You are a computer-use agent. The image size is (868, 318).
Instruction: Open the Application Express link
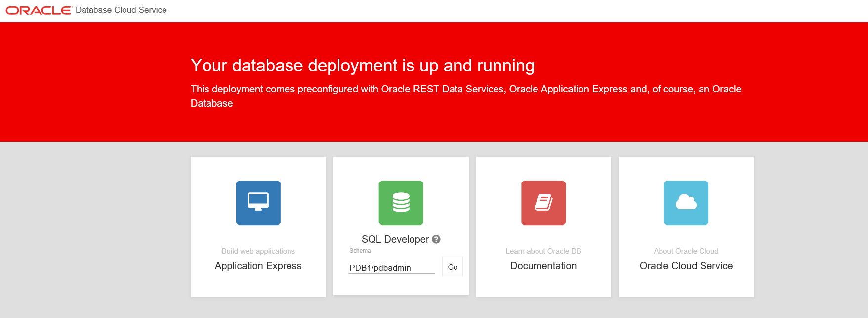258,266
